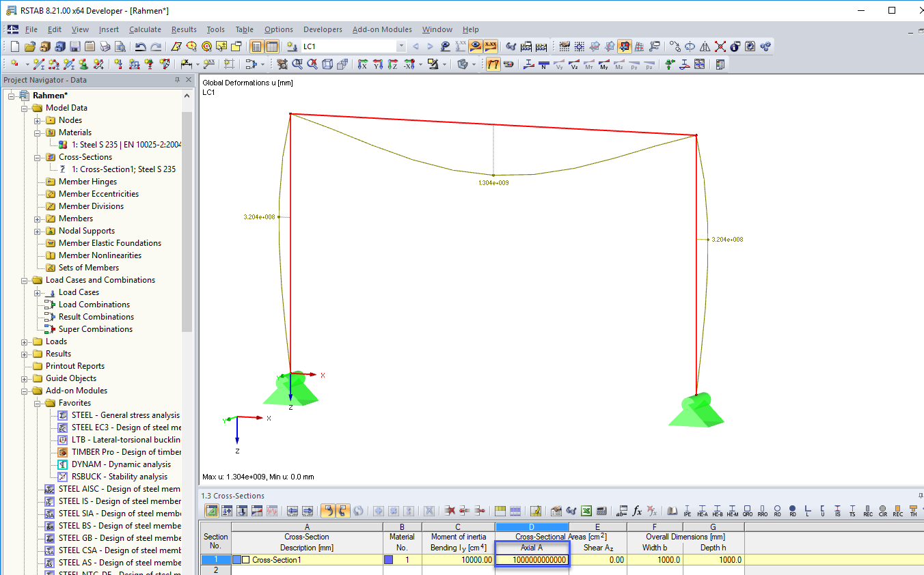The height and width of the screenshot is (575, 924).
Task: Click the Excel export icon in table toolbar
Action: pyautogui.click(x=586, y=510)
